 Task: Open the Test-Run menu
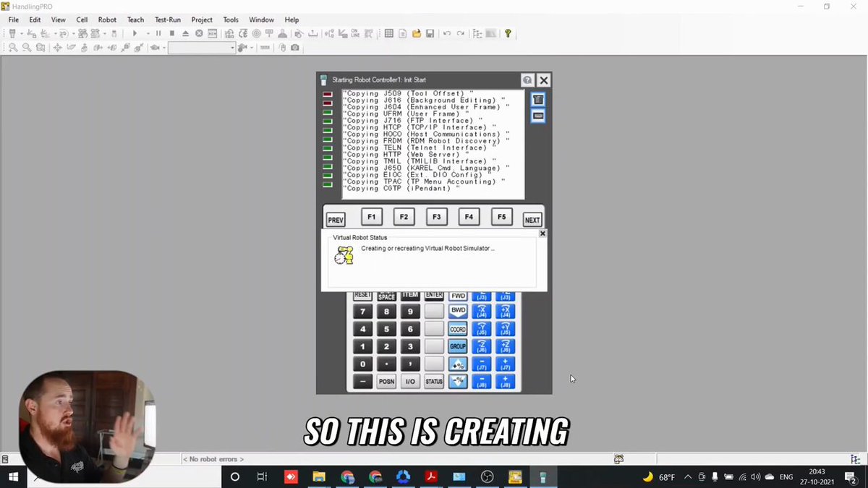tap(168, 20)
